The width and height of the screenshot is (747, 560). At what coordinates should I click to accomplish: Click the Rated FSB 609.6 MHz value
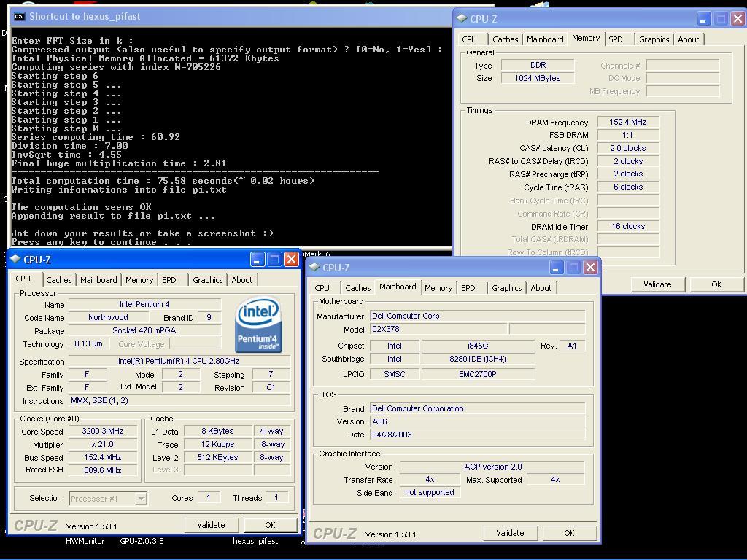(x=103, y=470)
